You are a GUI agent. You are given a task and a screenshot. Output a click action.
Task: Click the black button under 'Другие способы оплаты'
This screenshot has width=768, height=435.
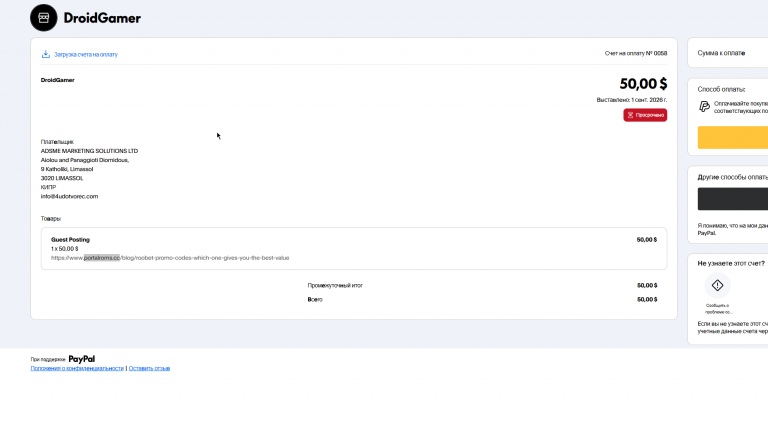733,199
